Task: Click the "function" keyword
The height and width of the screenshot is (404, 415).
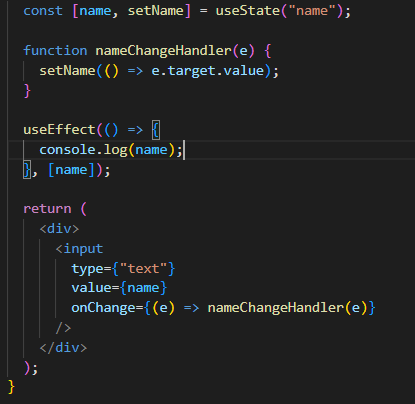Action: coord(55,51)
